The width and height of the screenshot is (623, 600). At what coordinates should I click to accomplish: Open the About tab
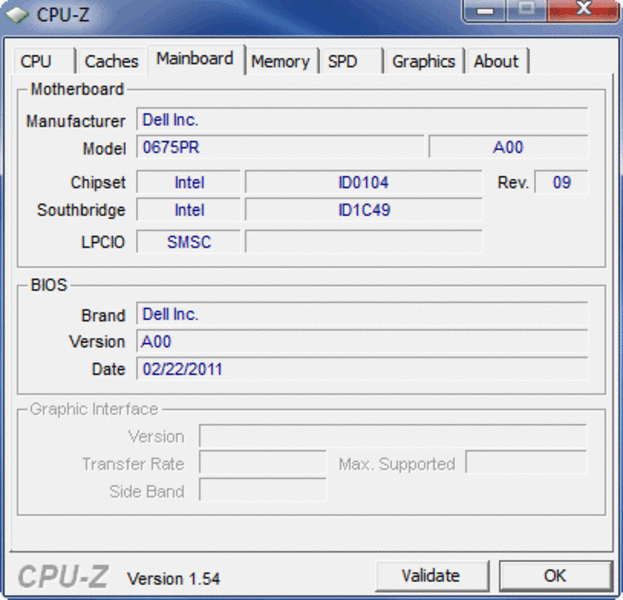497,61
